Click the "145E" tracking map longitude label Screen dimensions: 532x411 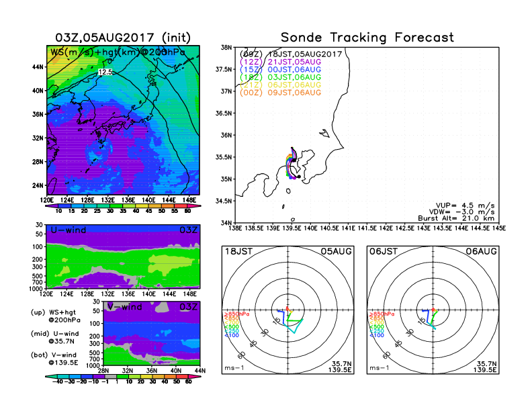498,228
